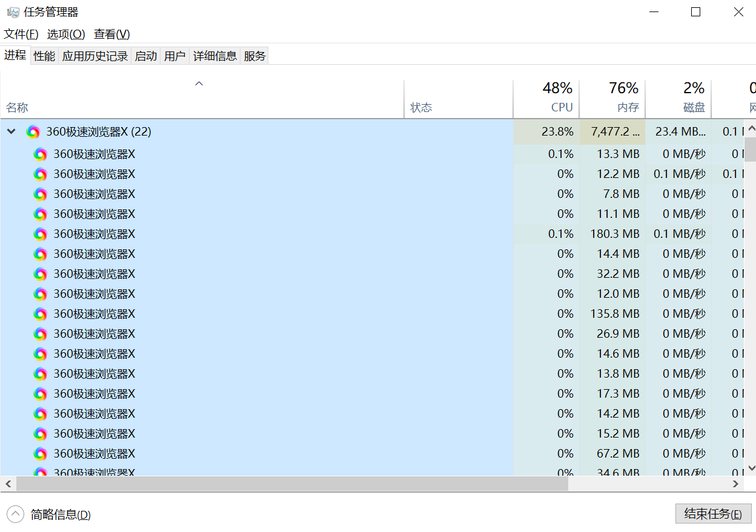Click browser icon in the 15.2 MB row
The height and width of the screenshot is (532, 756).
point(41,434)
